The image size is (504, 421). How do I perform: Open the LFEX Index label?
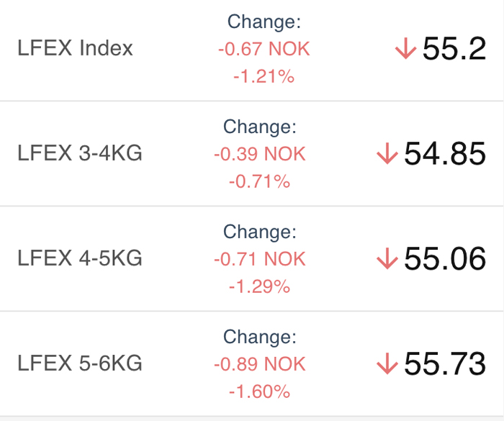coord(75,48)
